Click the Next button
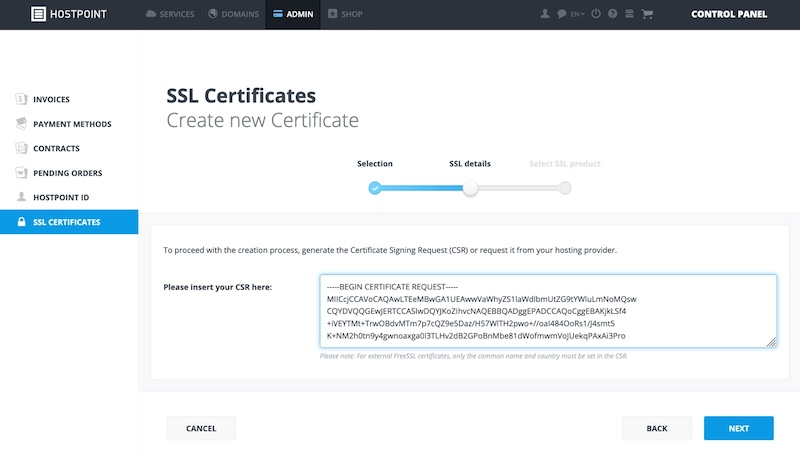Viewport: 800px width, 460px height. (x=739, y=428)
